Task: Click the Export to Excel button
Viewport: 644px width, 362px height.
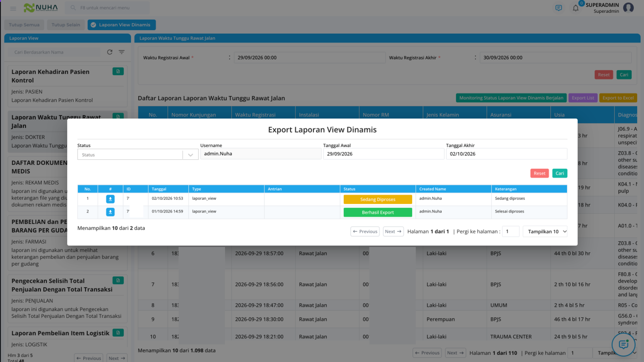Action: (618, 98)
